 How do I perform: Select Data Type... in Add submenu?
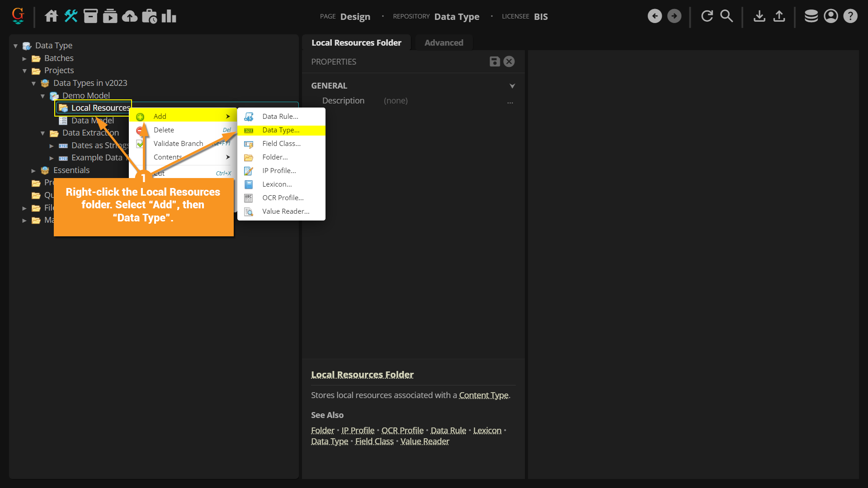281,130
